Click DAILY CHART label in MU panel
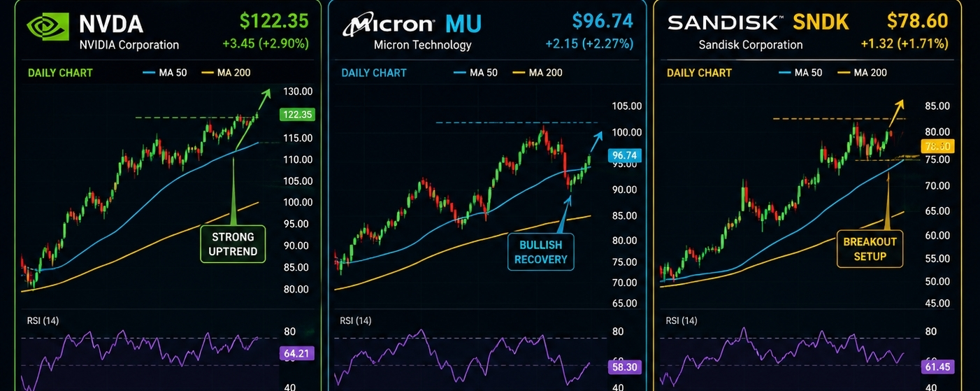 pos(374,73)
